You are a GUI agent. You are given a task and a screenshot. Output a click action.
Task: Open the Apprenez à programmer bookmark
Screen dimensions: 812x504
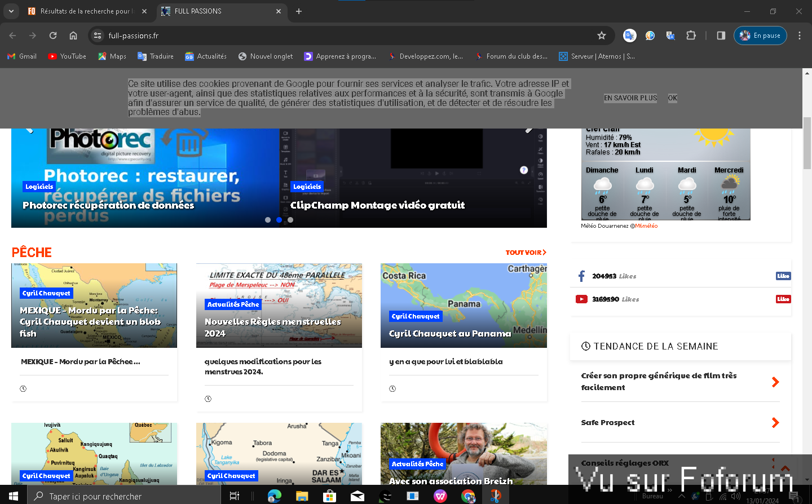click(x=340, y=56)
